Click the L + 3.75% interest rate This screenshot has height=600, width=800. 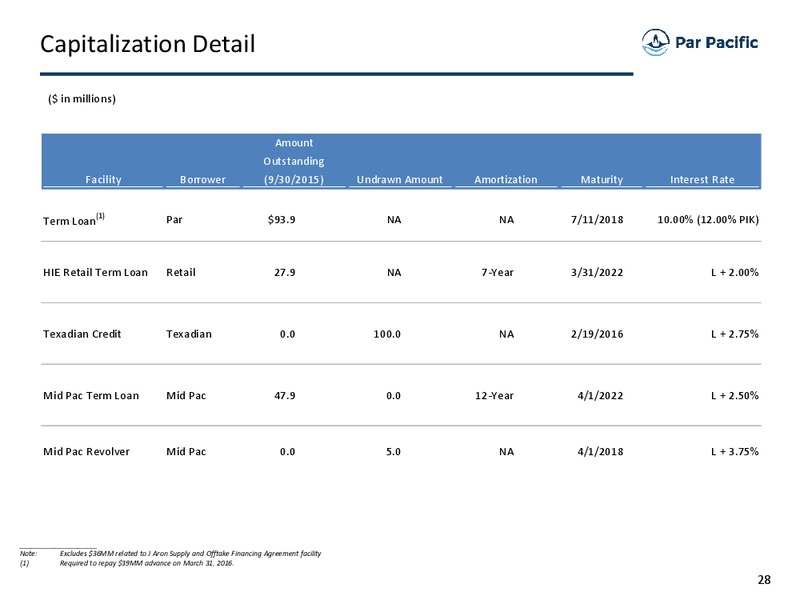(x=735, y=452)
